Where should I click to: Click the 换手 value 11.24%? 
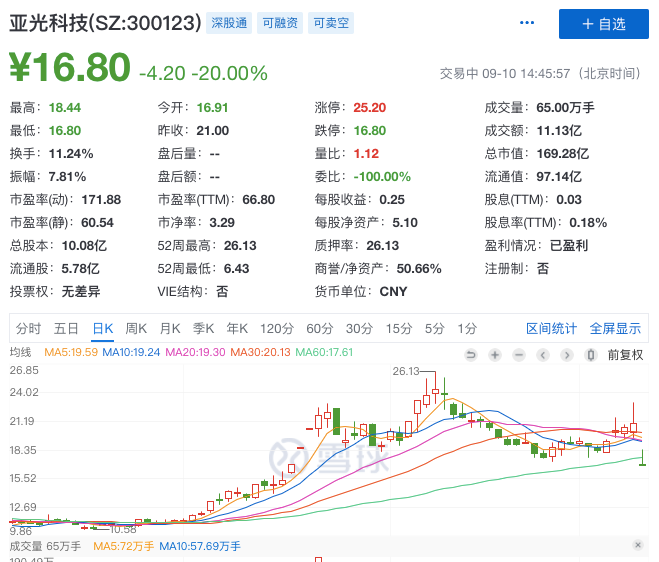coord(71,153)
